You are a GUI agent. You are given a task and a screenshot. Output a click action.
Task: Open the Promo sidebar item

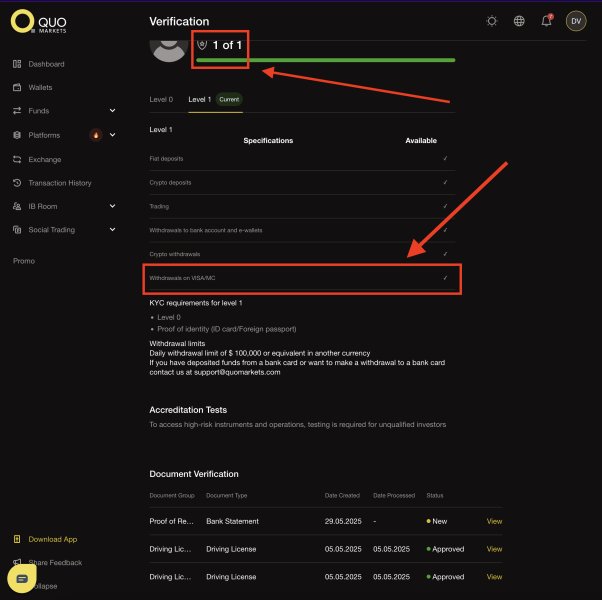coord(24,261)
